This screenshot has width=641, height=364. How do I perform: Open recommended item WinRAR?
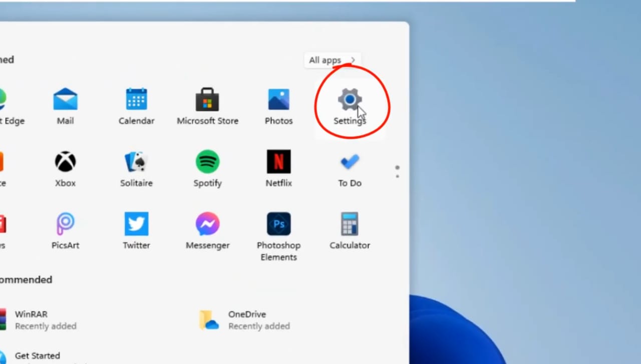[x=39, y=319]
